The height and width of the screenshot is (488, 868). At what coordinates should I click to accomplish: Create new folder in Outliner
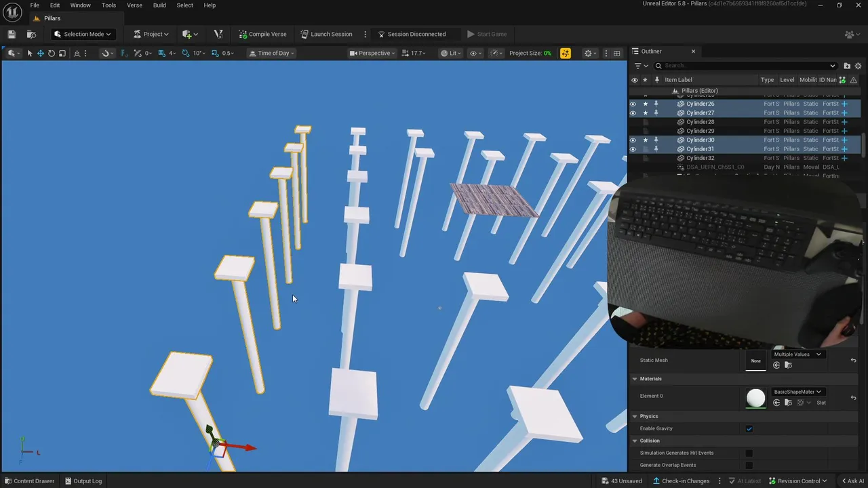point(847,66)
